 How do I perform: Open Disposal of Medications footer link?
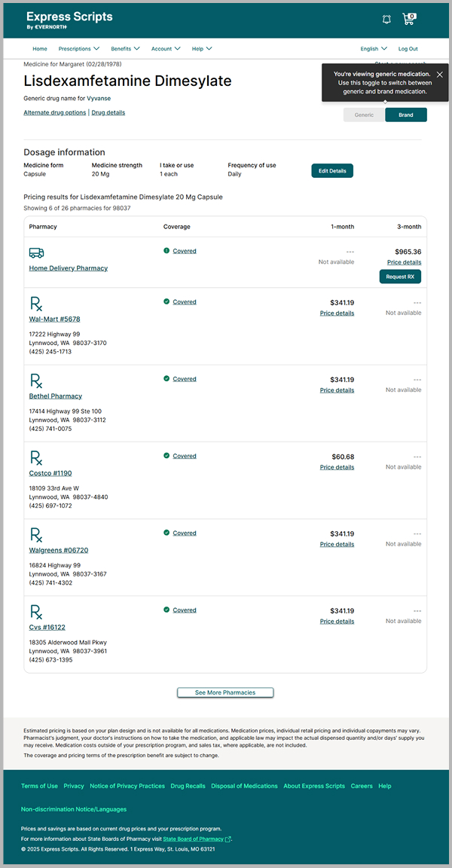tap(244, 786)
